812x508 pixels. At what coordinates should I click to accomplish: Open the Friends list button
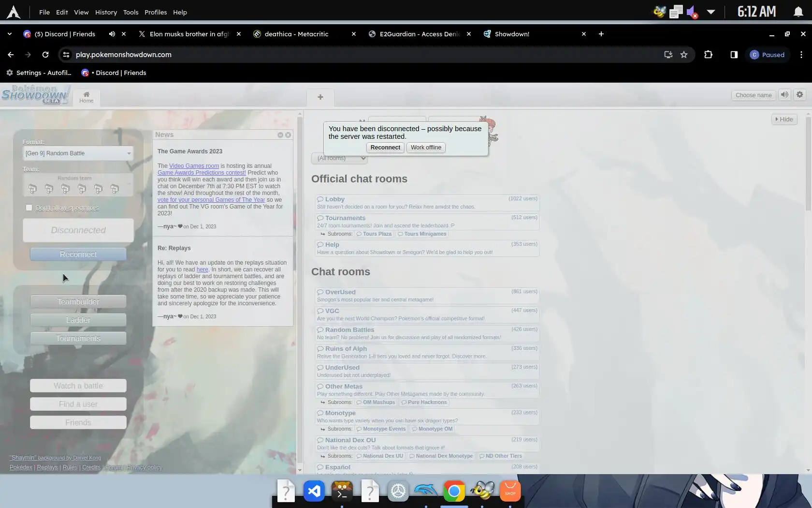(78, 423)
